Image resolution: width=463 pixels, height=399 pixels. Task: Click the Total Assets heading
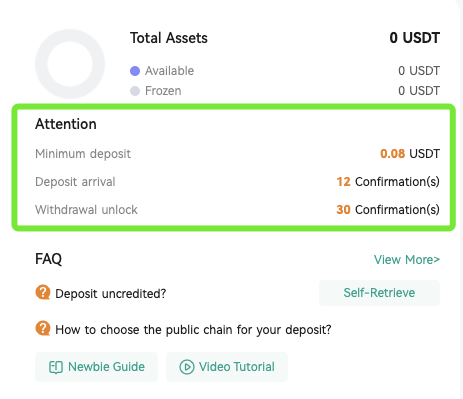click(169, 38)
